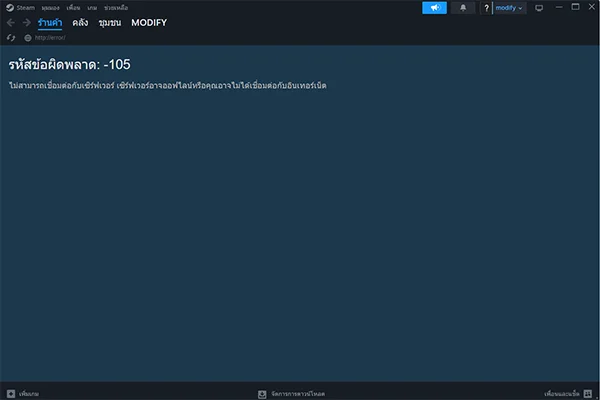Select the ร้านค้า (Store) tab

[50, 22]
